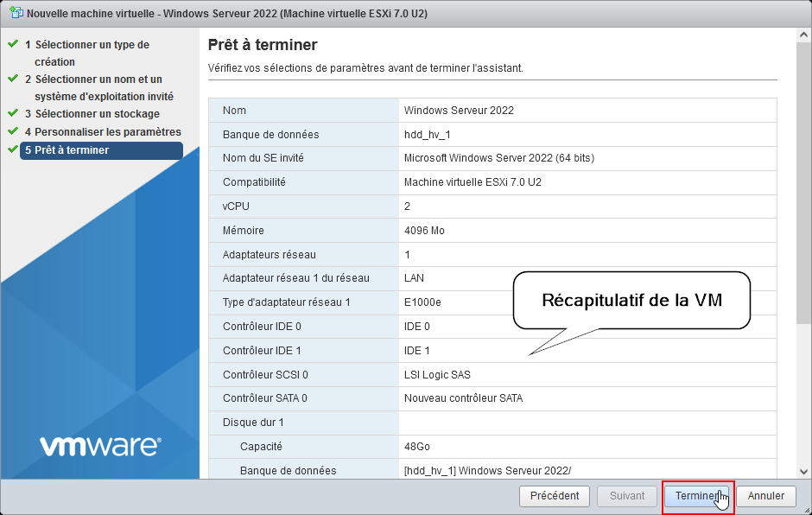This screenshot has height=515, width=812.
Task: Click the 'Contrôleur SATA 0' label
Action: pyautogui.click(x=264, y=398)
